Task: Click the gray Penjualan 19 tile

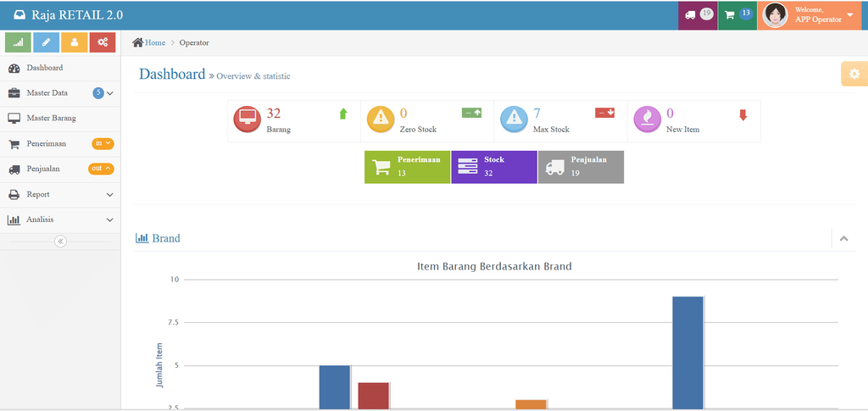Action: [x=581, y=167]
